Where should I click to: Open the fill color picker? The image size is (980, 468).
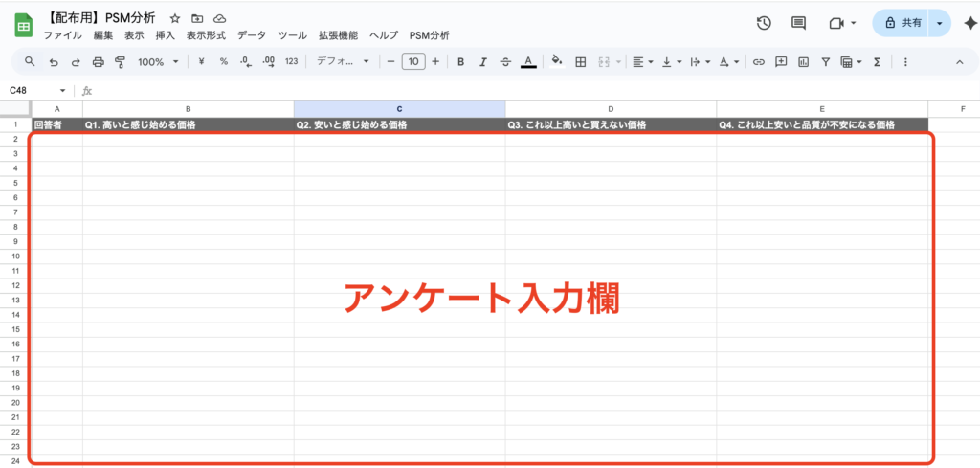(557, 61)
